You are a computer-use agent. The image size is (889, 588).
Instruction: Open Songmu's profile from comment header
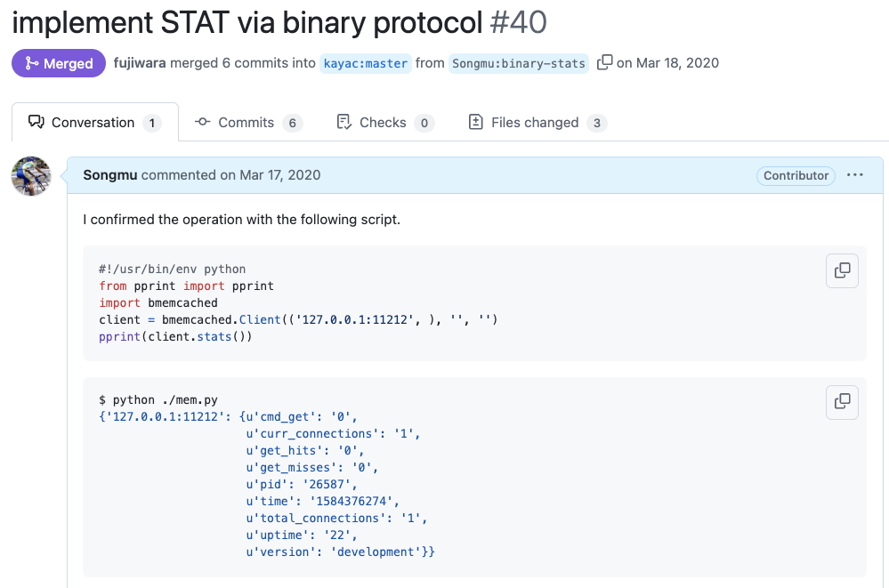pos(110,175)
